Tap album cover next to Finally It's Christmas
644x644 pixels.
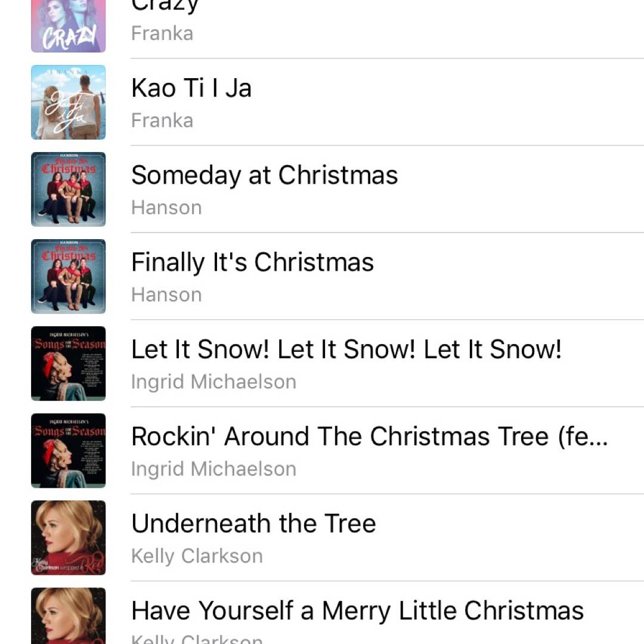(68, 276)
